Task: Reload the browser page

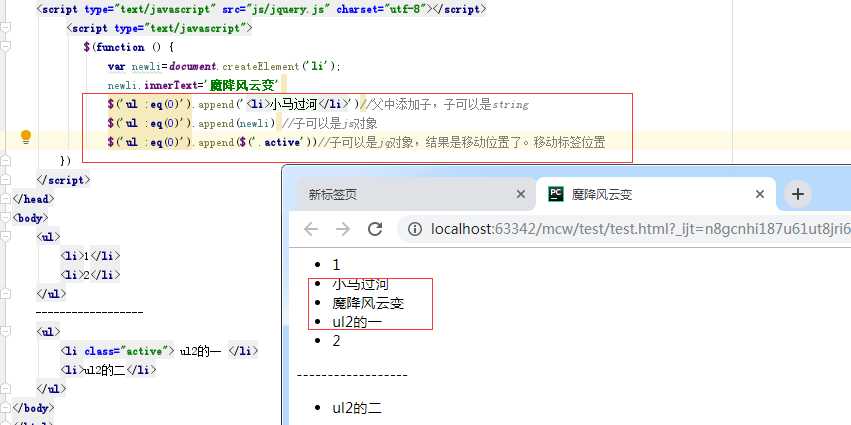Action: (375, 229)
